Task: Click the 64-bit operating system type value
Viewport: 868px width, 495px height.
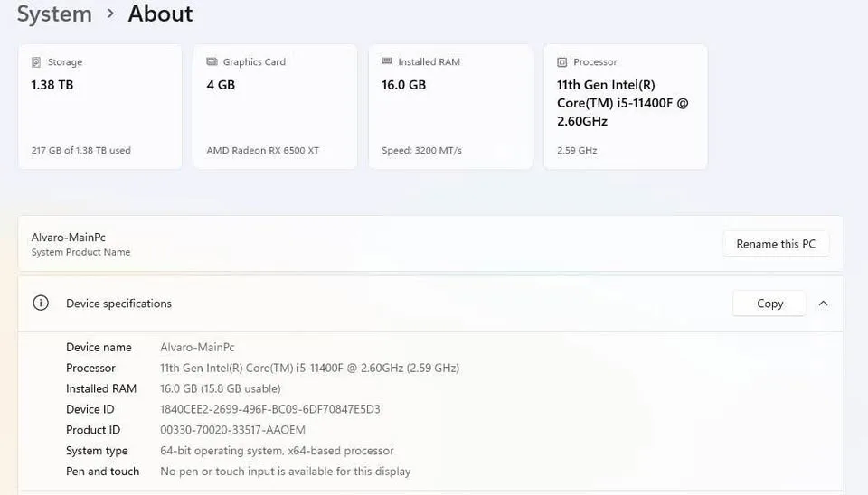Action: [x=277, y=451]
